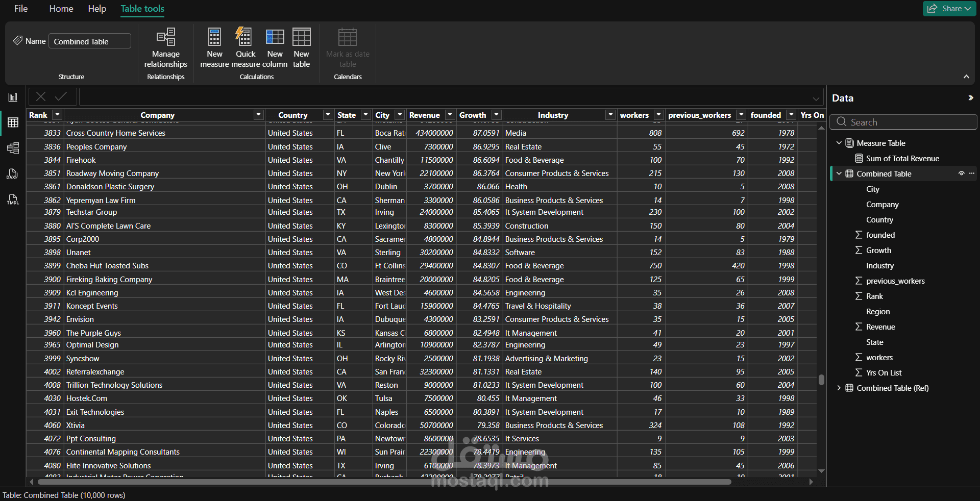The height and width of the screenshot is (501, 980).
Task: Click the 'Syncshow' company cell
Action: (165, 359)
